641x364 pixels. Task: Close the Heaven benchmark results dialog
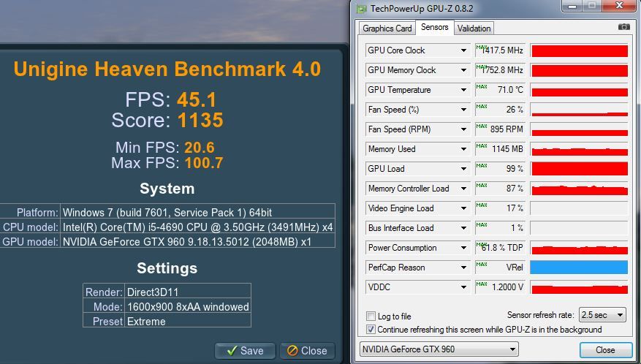click(x=307, y=351)
